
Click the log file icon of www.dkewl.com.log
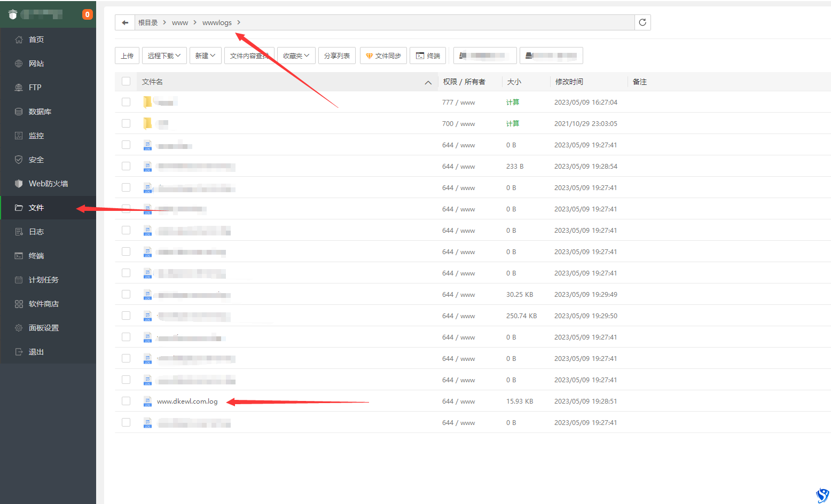click(x=147, y=401)
